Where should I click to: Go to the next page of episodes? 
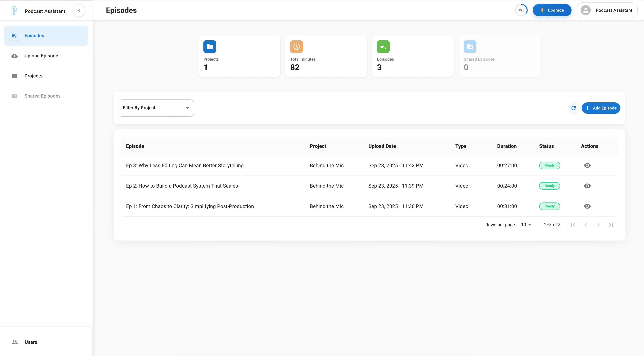point(598,225)
